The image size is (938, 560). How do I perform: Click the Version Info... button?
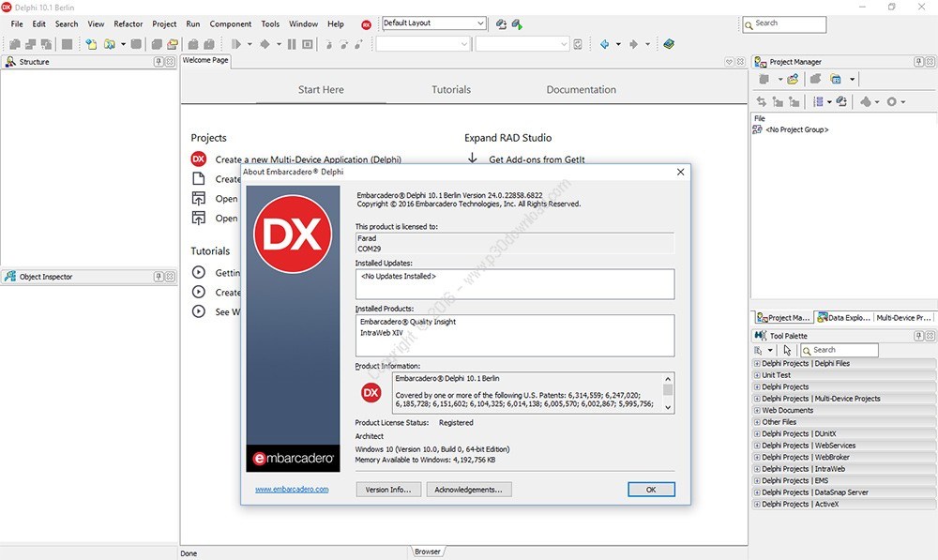(x=388, y=490)
